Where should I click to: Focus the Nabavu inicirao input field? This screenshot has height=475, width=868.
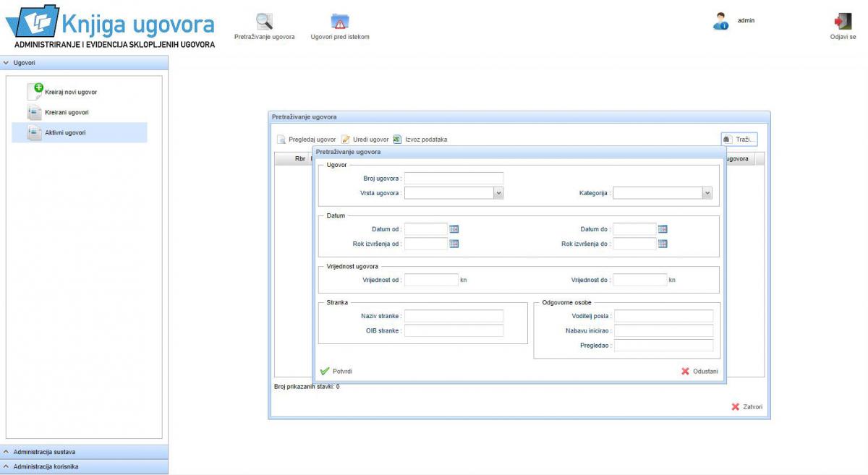[664, 330]
